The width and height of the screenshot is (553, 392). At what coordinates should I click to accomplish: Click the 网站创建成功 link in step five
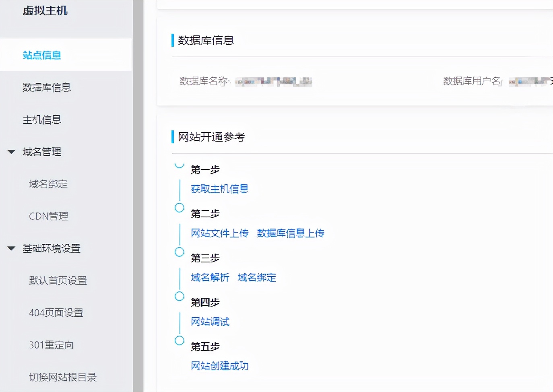(x=219, y=366)
